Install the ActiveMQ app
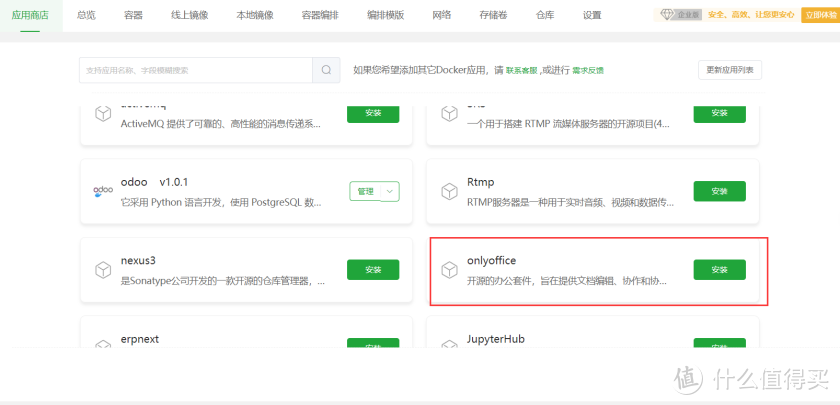The height and width of the screenshot is (405, 840). (373, 113)
